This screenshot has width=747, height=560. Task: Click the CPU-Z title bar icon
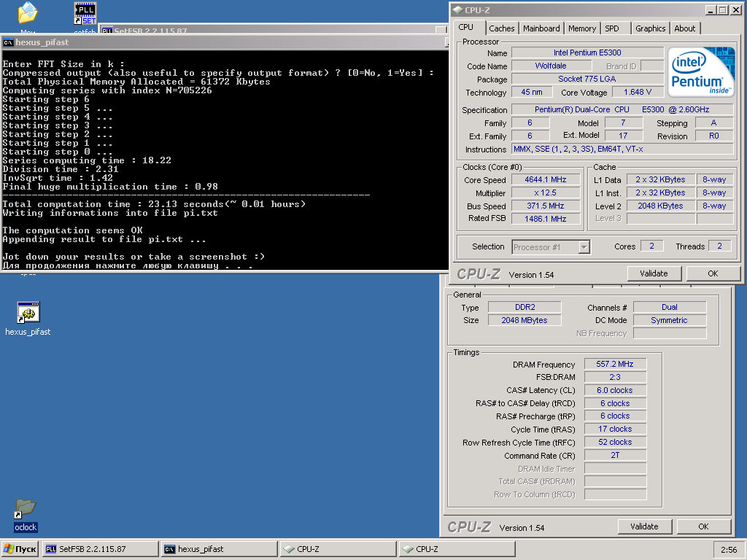pos(458,10)
